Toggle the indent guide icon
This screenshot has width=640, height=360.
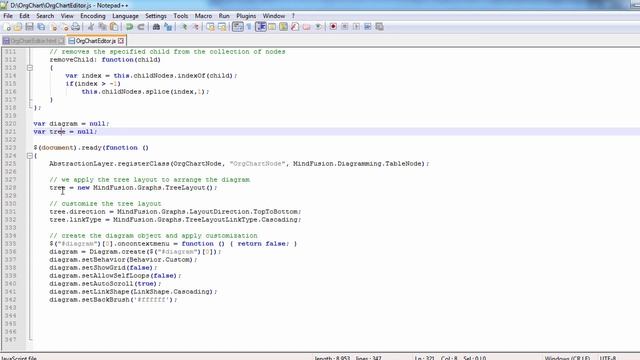click(x=260, y=27)
